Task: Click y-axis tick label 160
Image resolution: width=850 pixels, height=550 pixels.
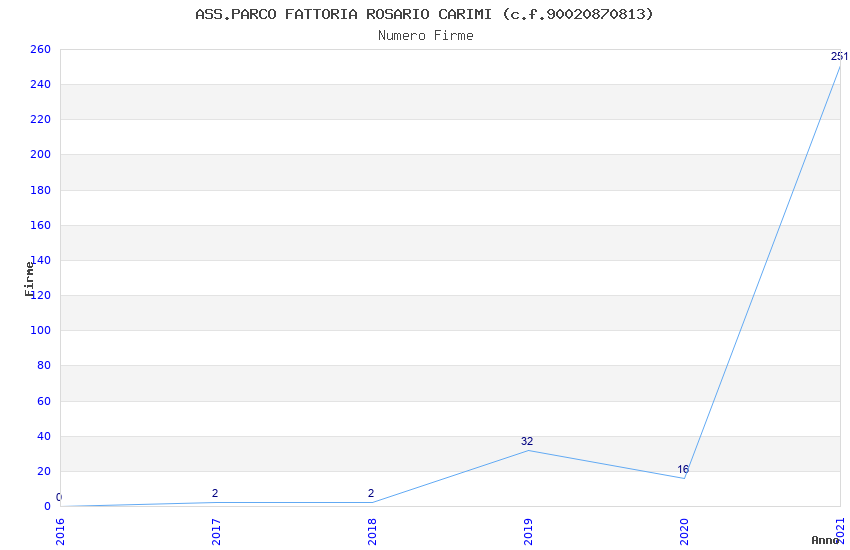Action: [x=41, y=225]
